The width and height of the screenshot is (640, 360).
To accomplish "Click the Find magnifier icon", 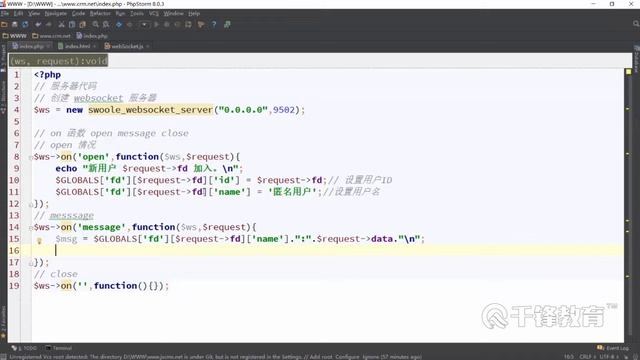I will (x=96, y=24).
